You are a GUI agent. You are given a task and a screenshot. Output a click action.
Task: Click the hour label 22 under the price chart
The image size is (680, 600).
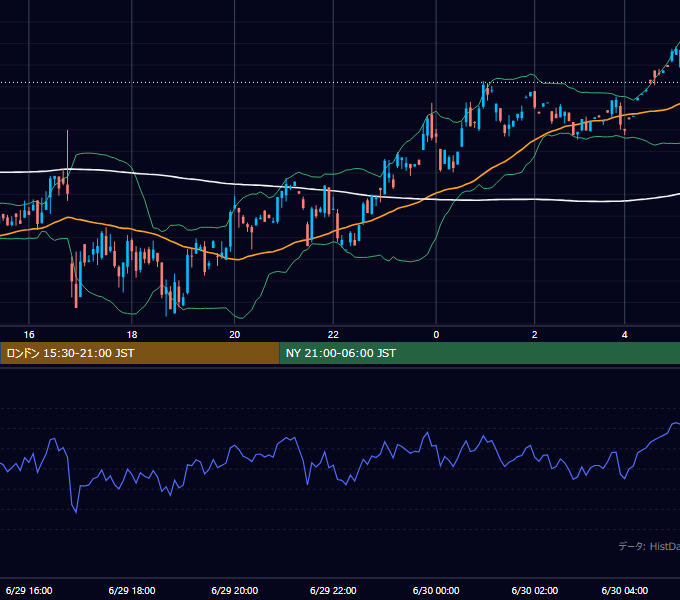tap(333, 335)
